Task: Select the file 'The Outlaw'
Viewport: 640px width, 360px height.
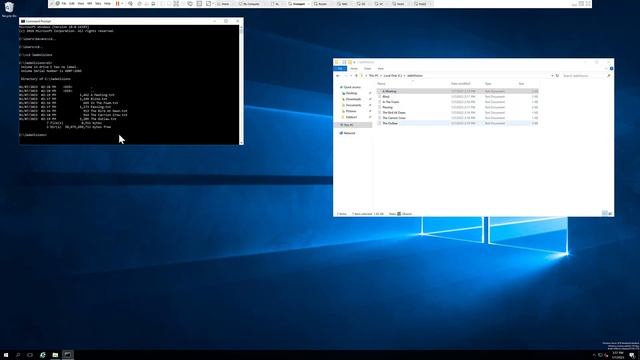Action: 458,123
